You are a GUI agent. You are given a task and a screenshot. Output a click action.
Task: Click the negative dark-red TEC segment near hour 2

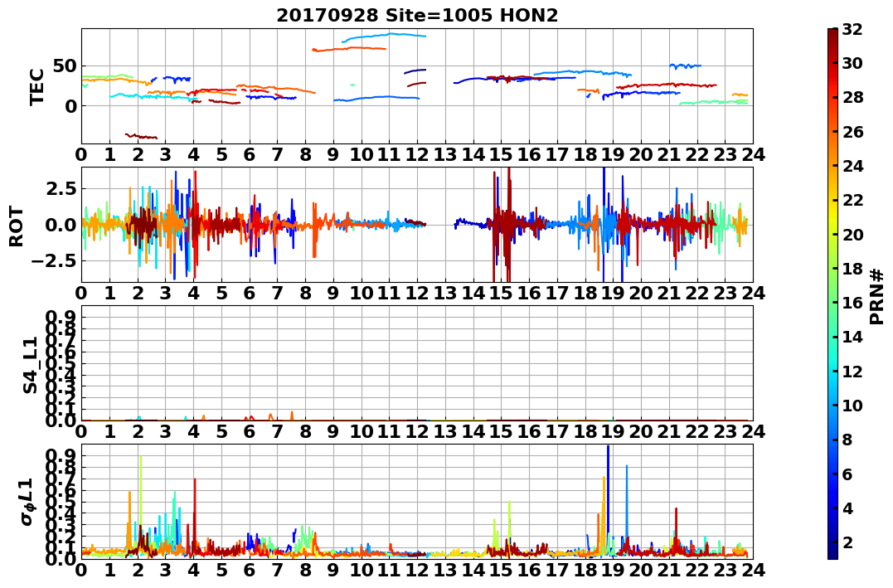click(141, 136)
